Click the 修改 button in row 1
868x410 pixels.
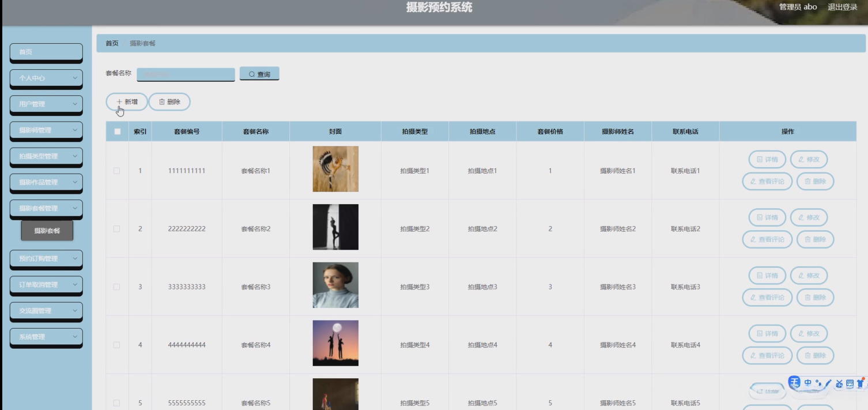coord(809,159)
